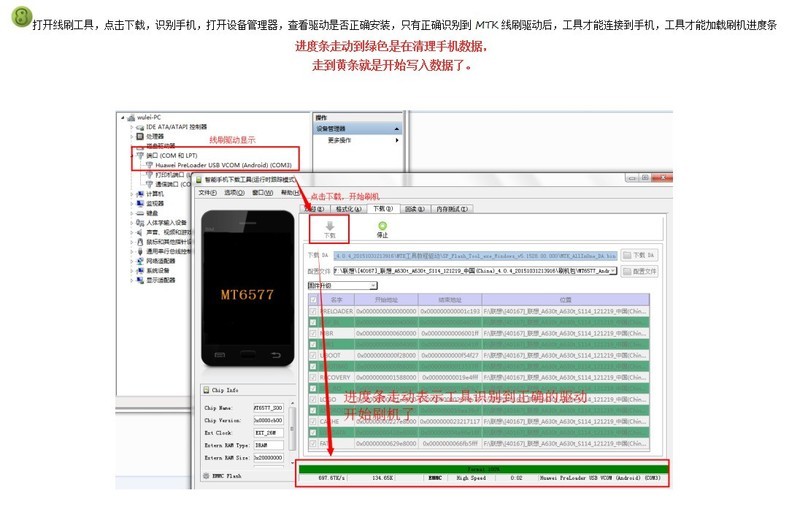Click the sound device speaker icon
Image resolution: width=800 pixels, height=520 pixels.
pos(140,232)
